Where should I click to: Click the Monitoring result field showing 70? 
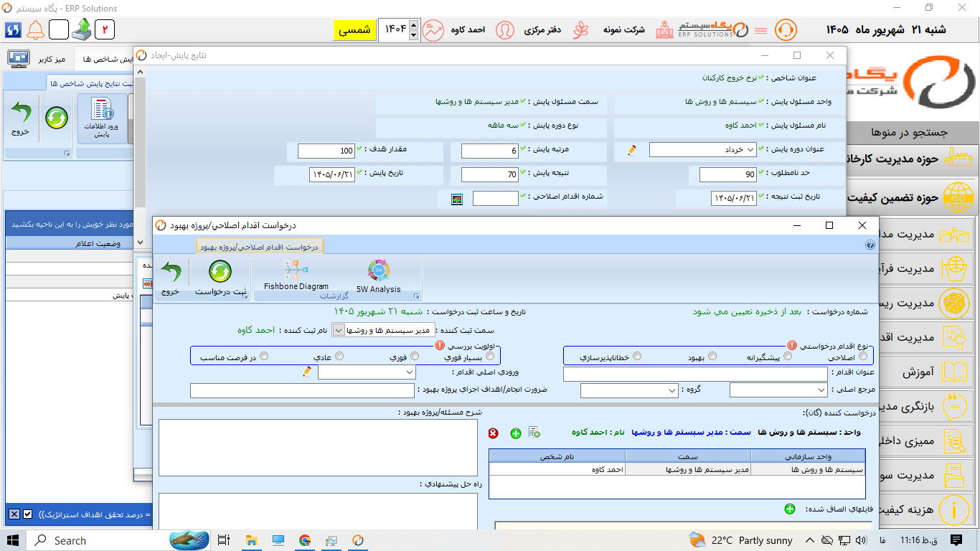tap(490, 174)
